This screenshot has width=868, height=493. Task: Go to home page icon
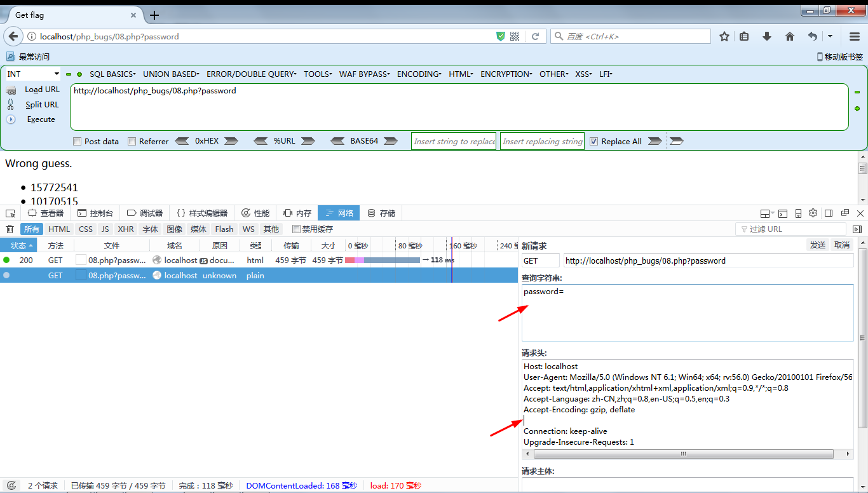point(790,36)
